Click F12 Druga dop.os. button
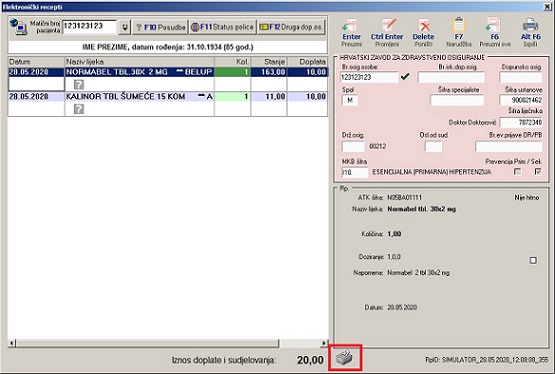555x374 pixels. [x=291, y=27]
